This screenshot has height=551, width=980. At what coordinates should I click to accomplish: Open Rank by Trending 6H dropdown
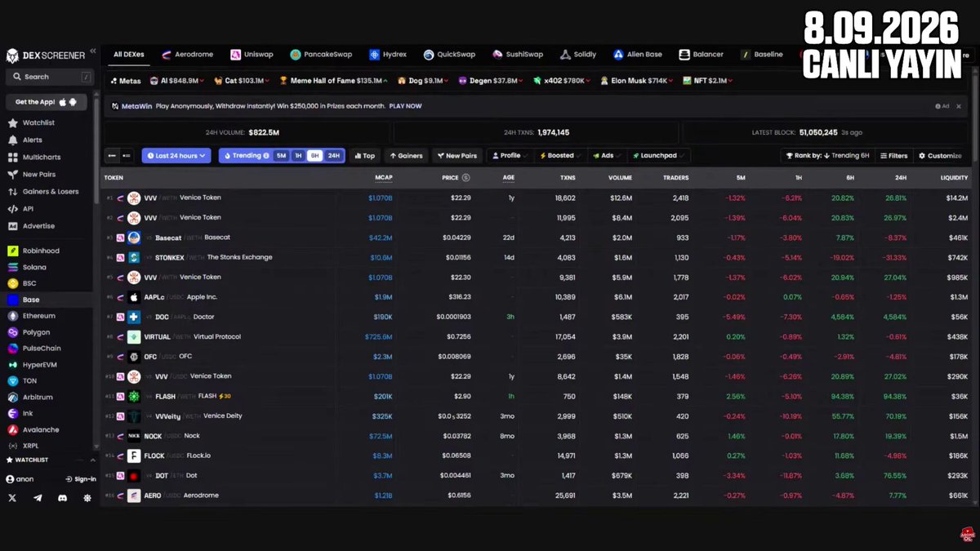coord(827,156)
